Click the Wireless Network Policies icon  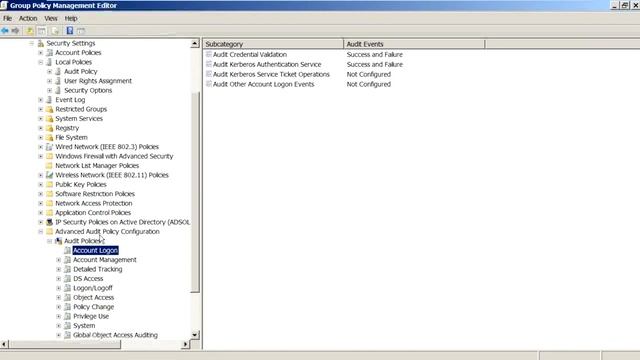click(x=49, y=175)
